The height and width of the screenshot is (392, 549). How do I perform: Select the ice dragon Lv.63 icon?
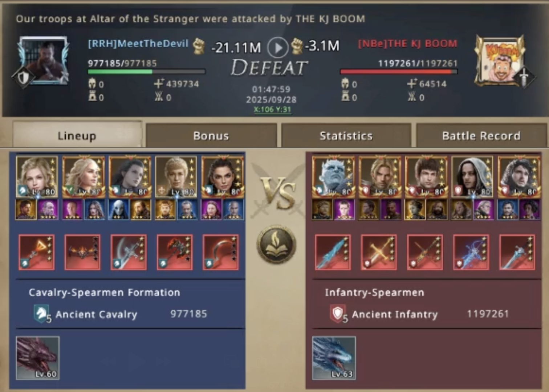pyautogui.click(x=334, y=358)
